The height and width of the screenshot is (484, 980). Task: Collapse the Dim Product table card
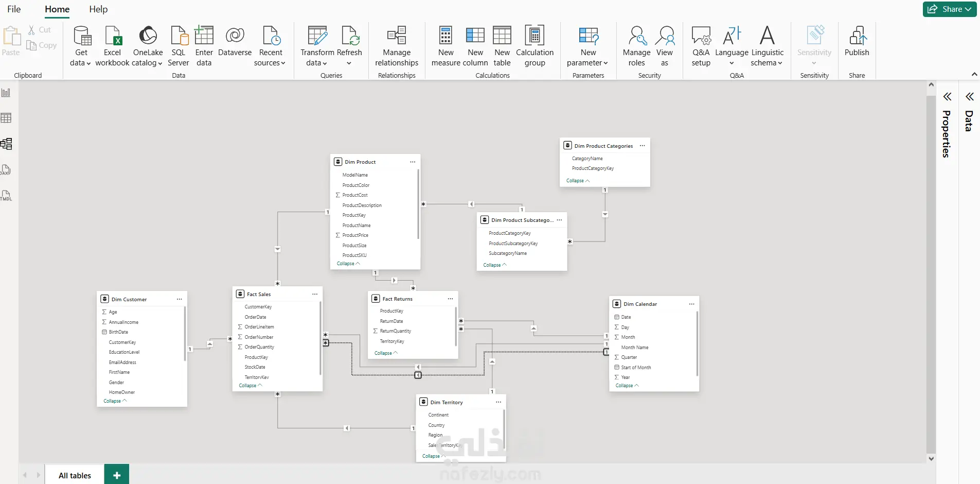(348, 264)
